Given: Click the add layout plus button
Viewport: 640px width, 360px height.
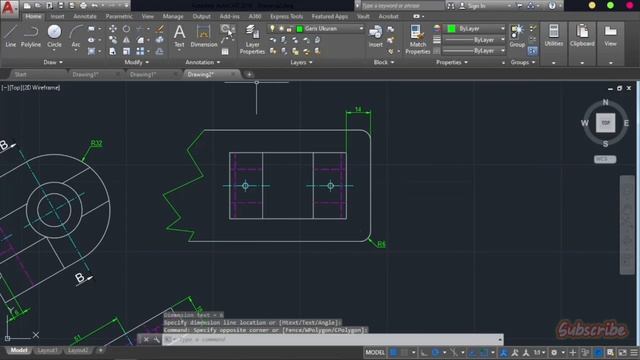Looking at the screenshot, I should point(100,350).
